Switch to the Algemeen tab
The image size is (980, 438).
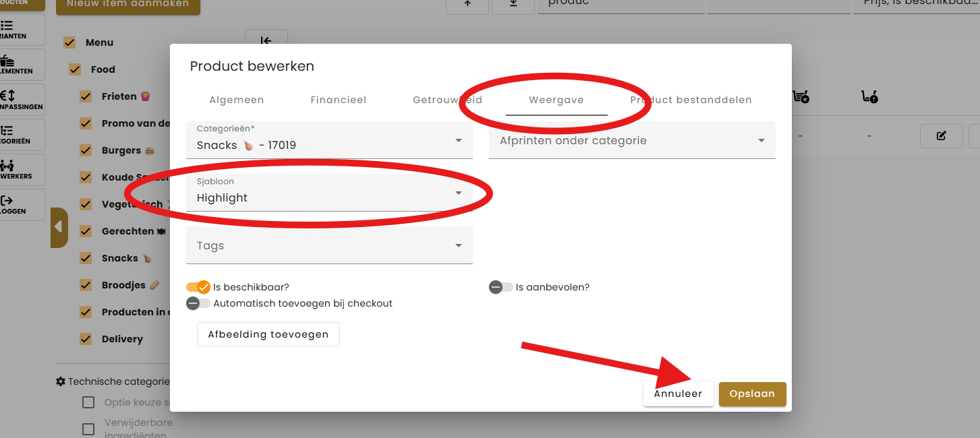coord(237,100)
